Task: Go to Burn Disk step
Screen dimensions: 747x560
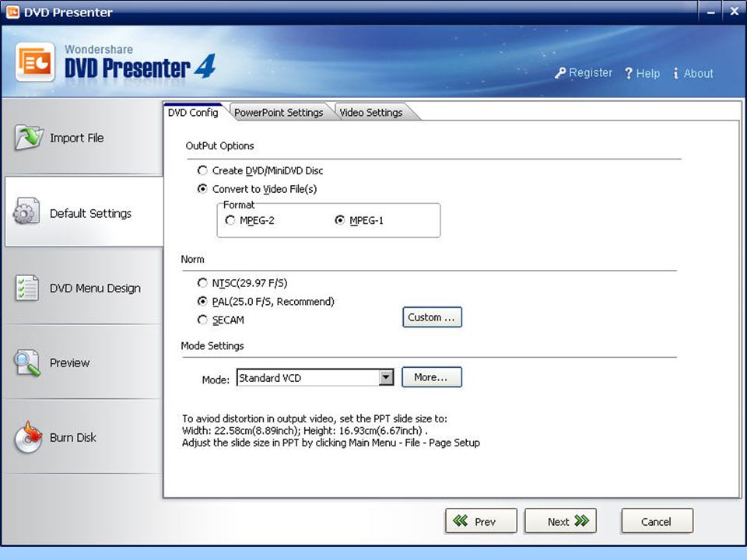Action: (x=83, y=437)
